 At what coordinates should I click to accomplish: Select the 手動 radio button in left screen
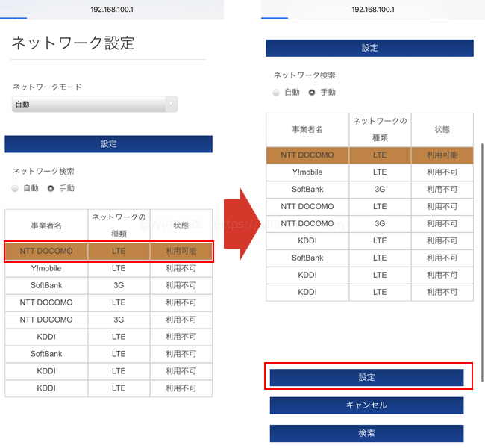coord(51,188)
